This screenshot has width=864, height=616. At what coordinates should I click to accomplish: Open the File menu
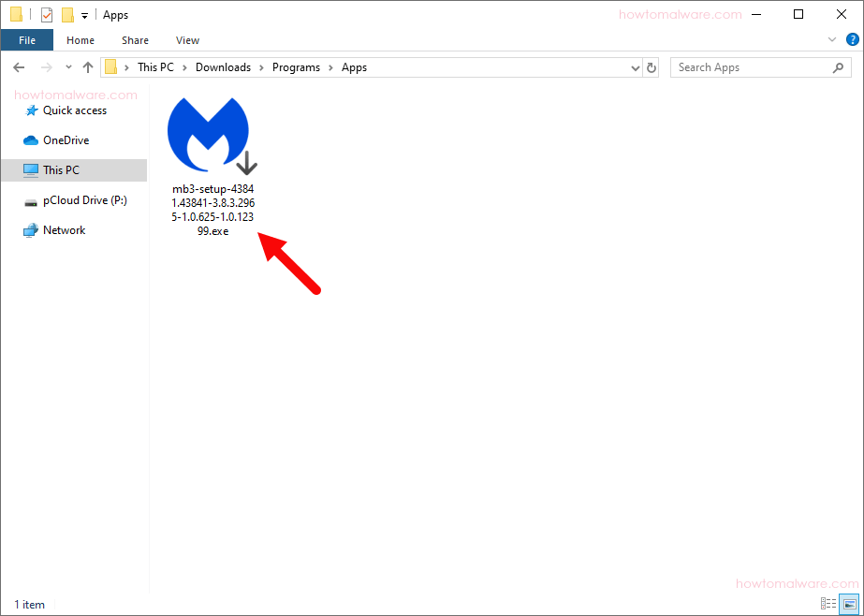(27, 40)
